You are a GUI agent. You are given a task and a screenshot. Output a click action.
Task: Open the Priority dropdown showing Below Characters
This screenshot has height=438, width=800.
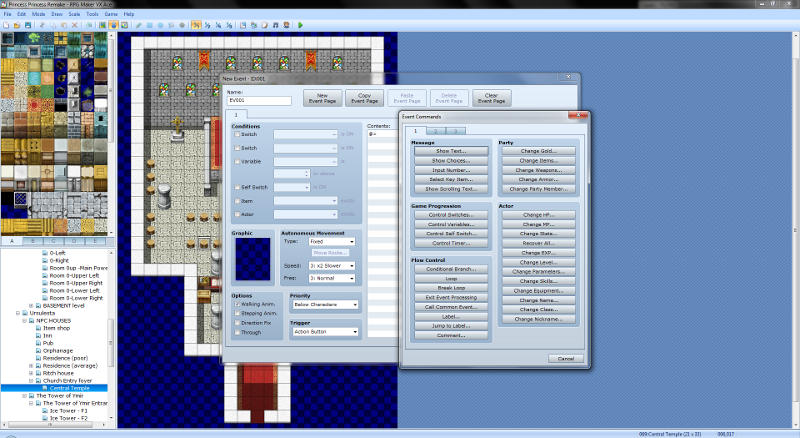point(323,307)
